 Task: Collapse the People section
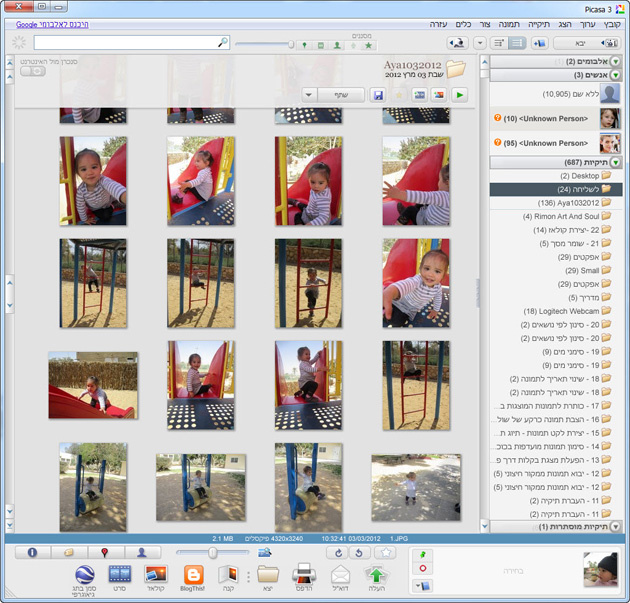coord(615,75)
